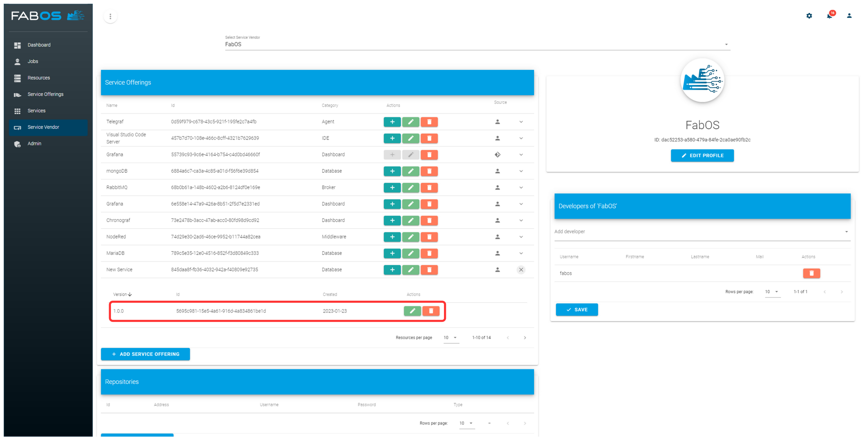Add a new version to the Telegraf offering
Viewport: 868px width, 441px height.
(x=392, y=122)
